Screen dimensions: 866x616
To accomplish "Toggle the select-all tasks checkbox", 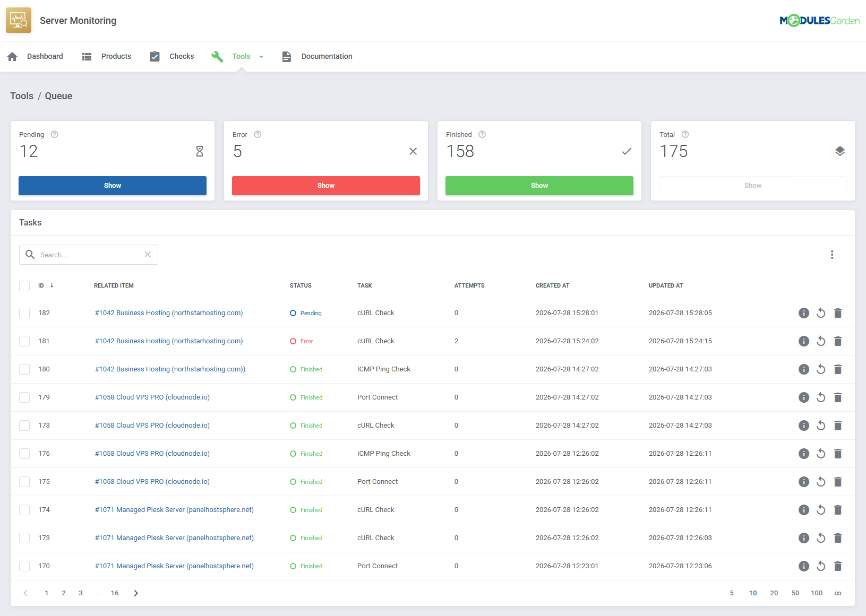I will coord(24,286).
